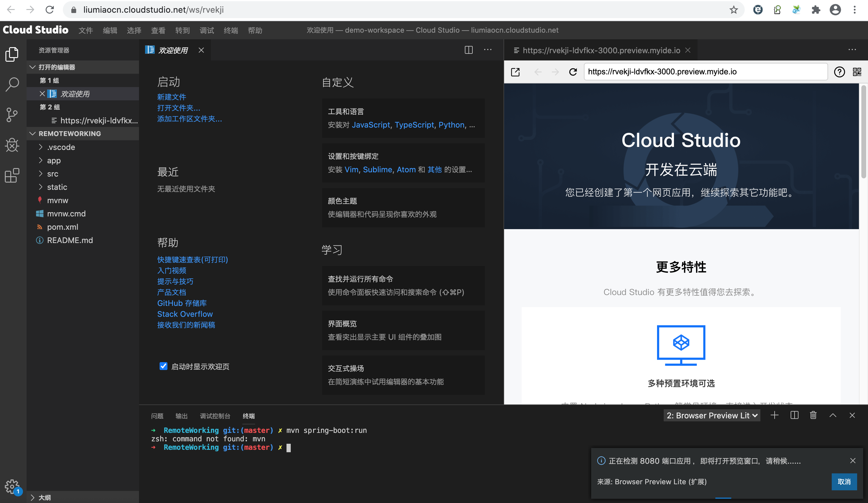This screenshot has width=868, height=503.
Task: Switch to the 问题 panel tab
Action: (157, 416)
